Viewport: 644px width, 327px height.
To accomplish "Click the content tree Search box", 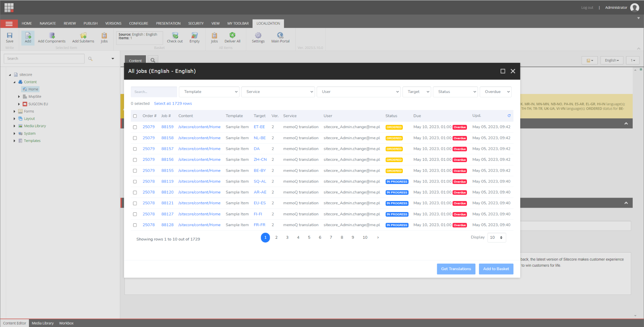I will coord(44,59).
